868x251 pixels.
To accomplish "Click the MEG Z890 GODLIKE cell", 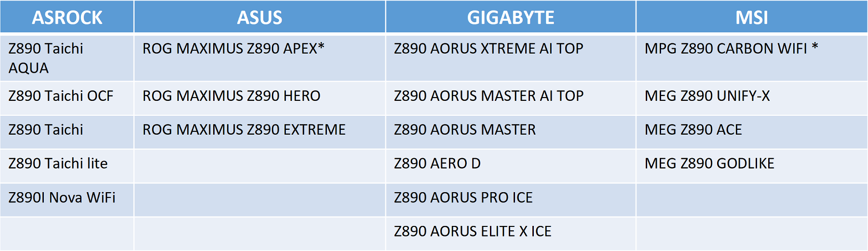I will click(x=709, y=164).
